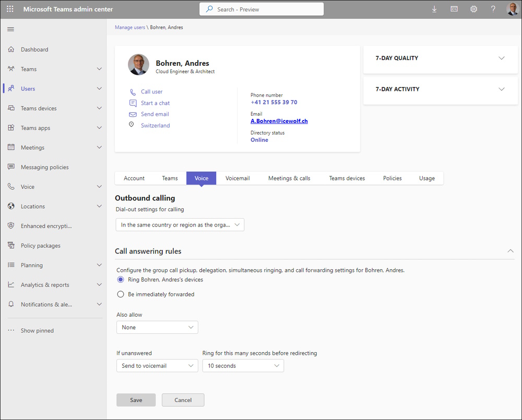Image resolution: width=522 pixels, height=420 pixels.
Task: Open the account profile picture in header
Action: [513, 9]
